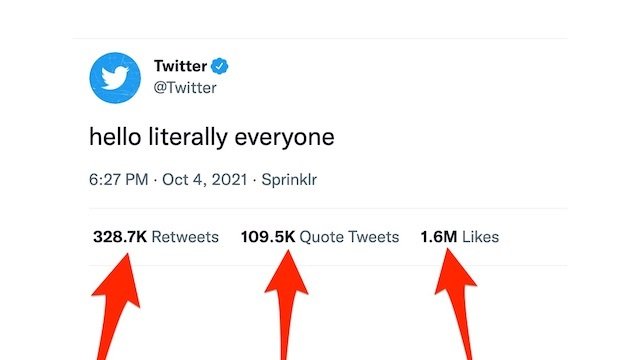Click the 109.5K quote count

[x=268, y=237]
